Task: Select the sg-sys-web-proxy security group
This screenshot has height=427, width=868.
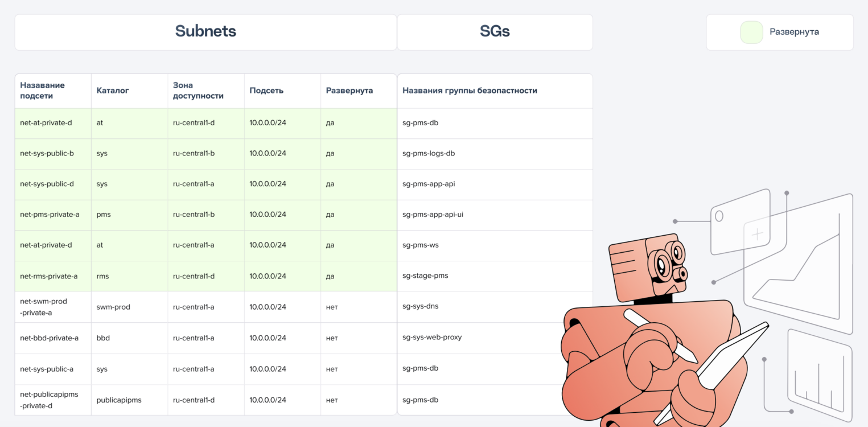Action: point(432,337)
